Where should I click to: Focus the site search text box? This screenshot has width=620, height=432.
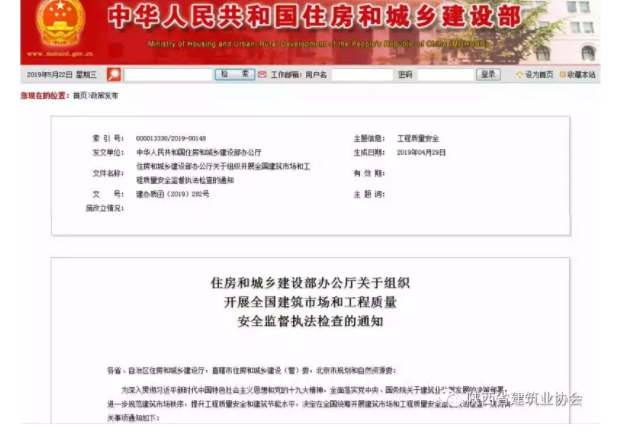coord(167,75)
